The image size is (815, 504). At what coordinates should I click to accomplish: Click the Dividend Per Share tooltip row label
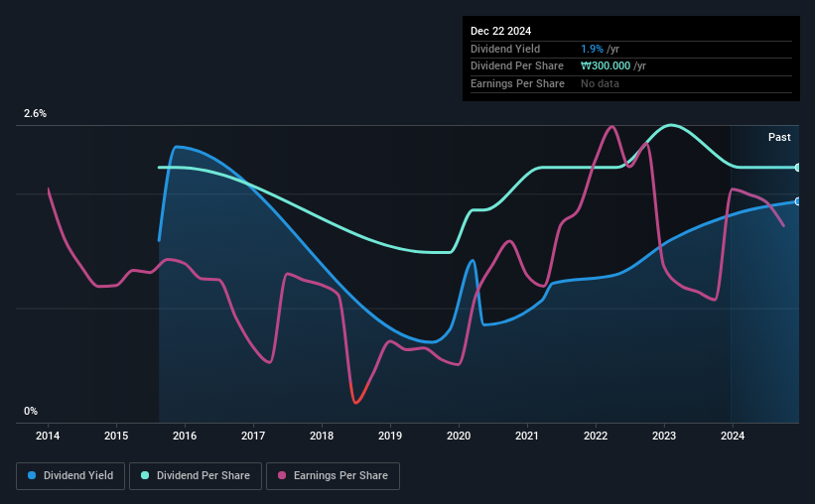pyautogui.click(x=516, y=66)
